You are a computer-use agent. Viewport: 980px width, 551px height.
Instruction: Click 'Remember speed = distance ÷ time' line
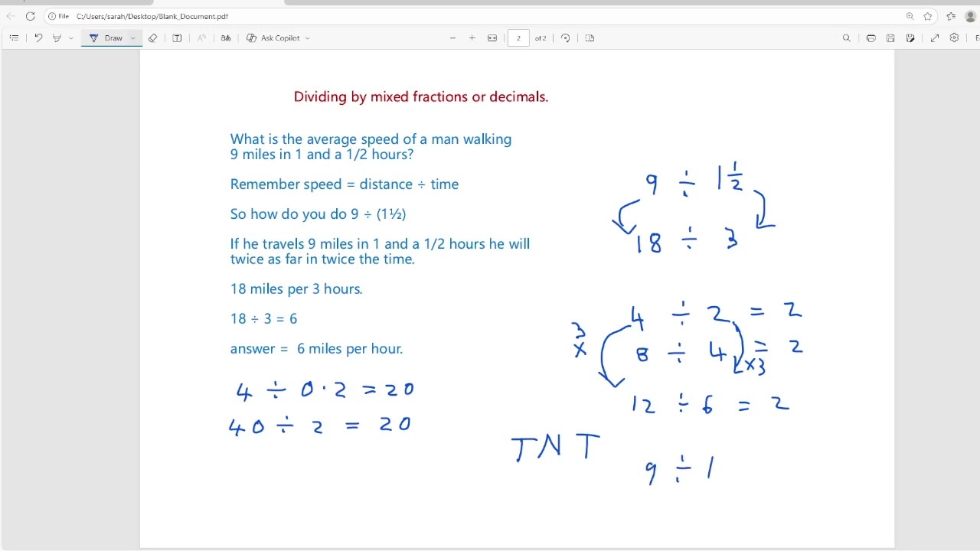tap(345, 184)
